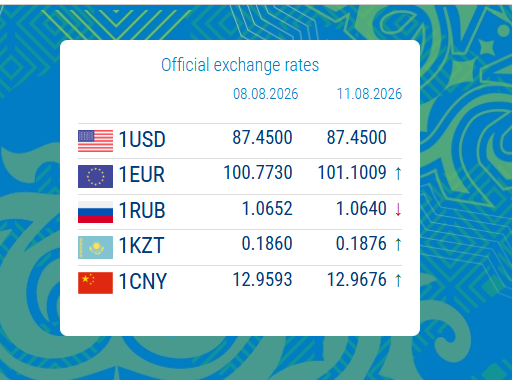Click the green up arrow beside EUR rate
The width and height of the screenshot is (512, 380).
tap(398, 173)
